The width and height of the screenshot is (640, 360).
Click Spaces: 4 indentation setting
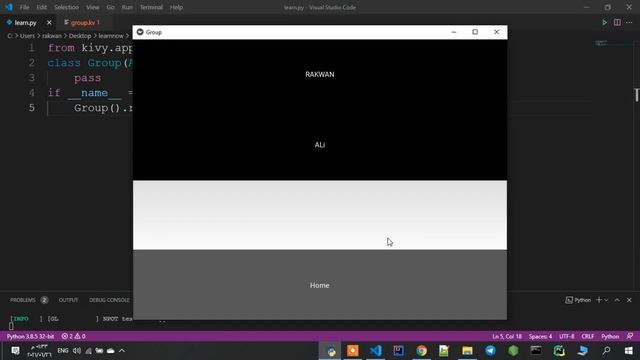click(540, 336)
